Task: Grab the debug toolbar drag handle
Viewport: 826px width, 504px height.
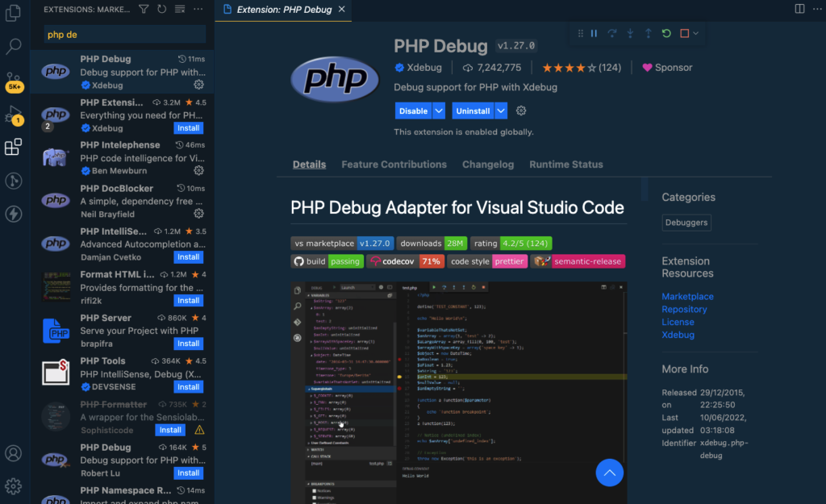Action: pyautogui.click(x=581, y=33)
